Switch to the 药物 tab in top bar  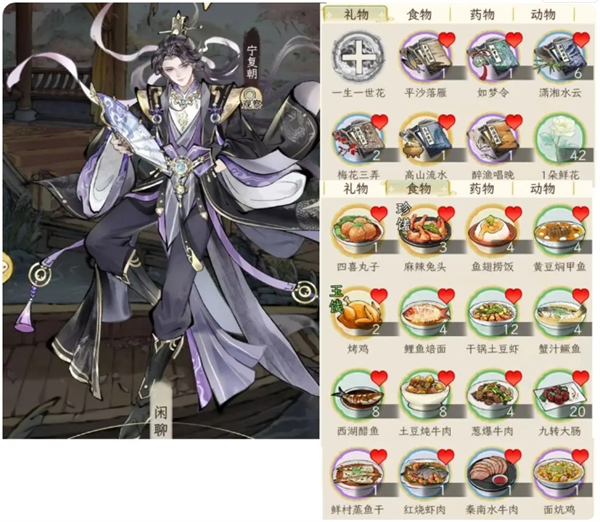[482, 15]
